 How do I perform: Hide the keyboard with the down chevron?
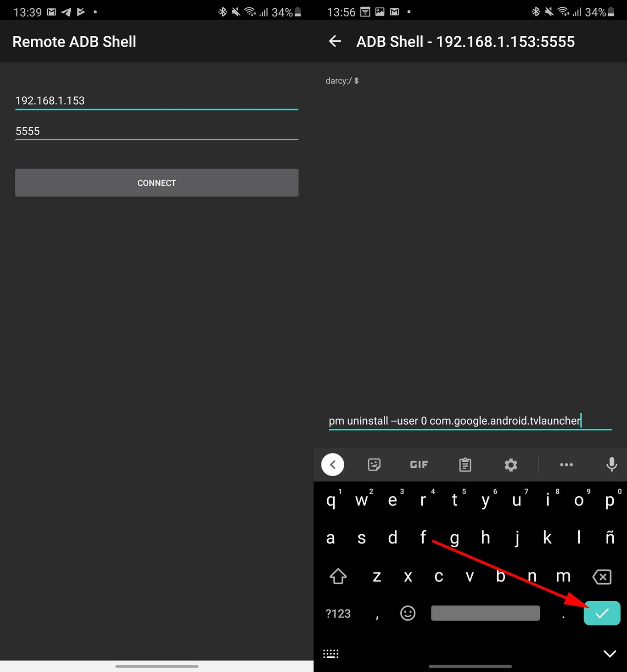610,653
